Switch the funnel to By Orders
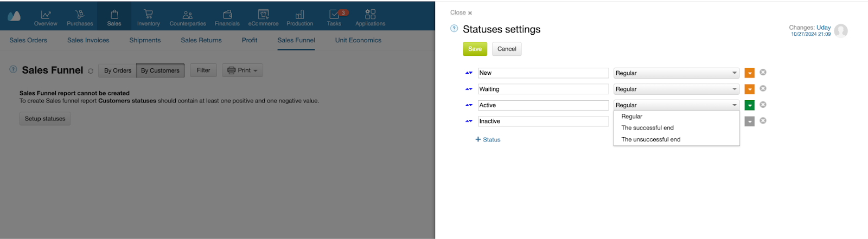868x239 pixels. click(118, 70)
